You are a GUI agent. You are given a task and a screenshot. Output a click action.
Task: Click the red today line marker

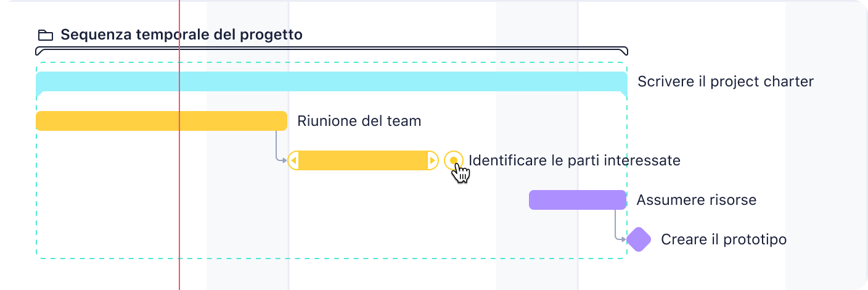(179, 145)
